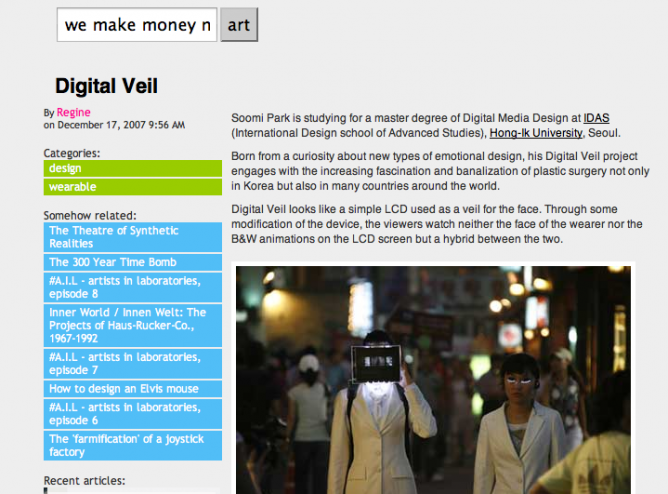This screenshot has width=668, height=494.
Task: Open How to design an Elvis mouse
Action: 132,389
